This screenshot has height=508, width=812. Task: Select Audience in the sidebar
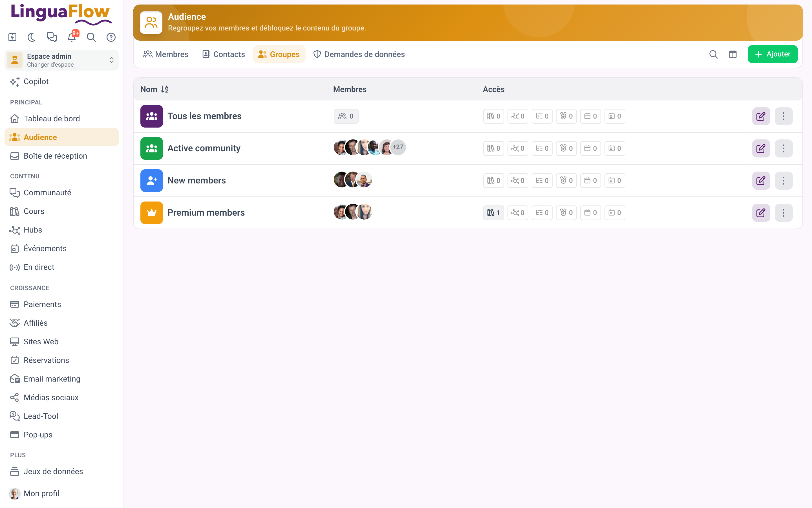point(62,137)
